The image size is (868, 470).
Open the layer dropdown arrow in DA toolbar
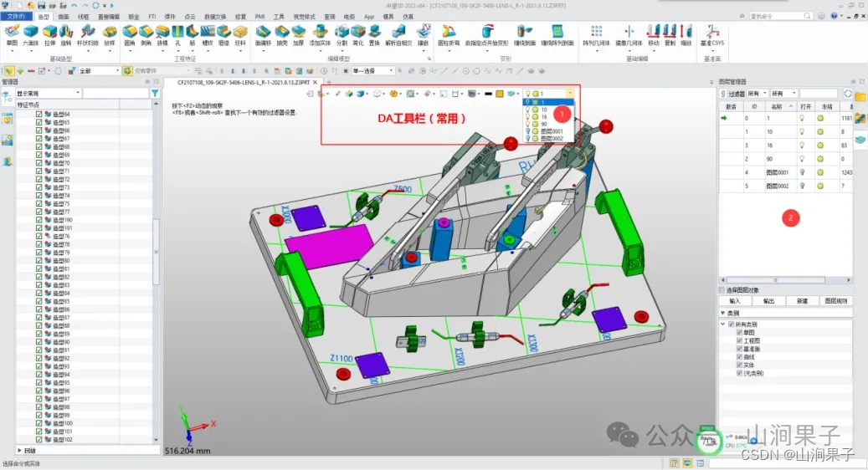(x=570, y=94)
